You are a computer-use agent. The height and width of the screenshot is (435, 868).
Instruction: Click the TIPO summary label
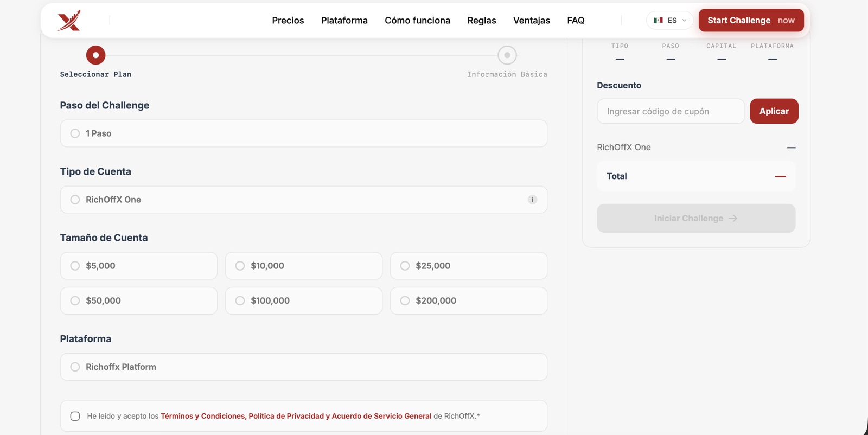[620, 46]
